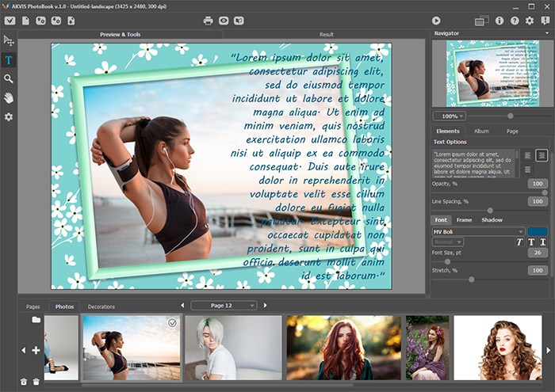Image resolution: width=555 pixels, height=392 pixels.
Task: Switch to the Preview & Tools tab
Action: 120,34
